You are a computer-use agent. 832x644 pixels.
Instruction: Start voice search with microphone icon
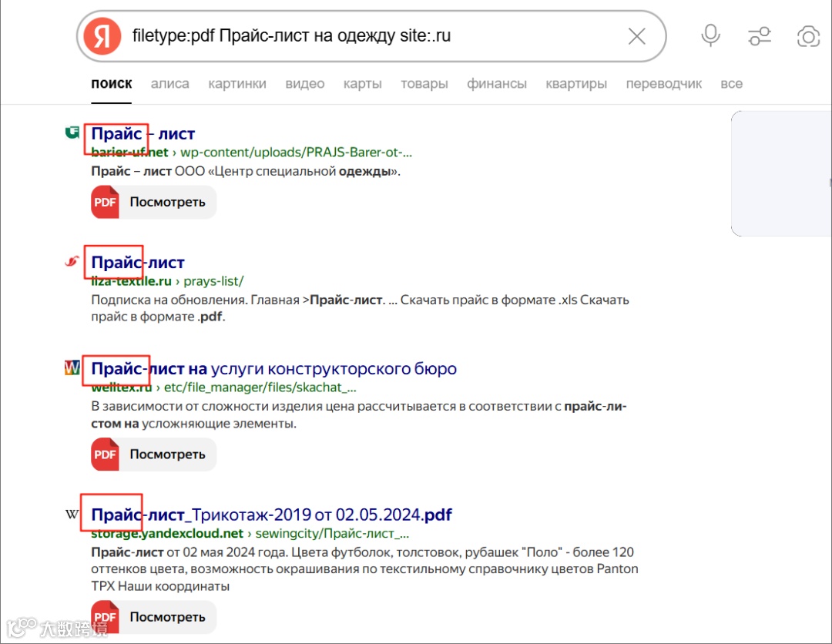[x=710, y=36]
